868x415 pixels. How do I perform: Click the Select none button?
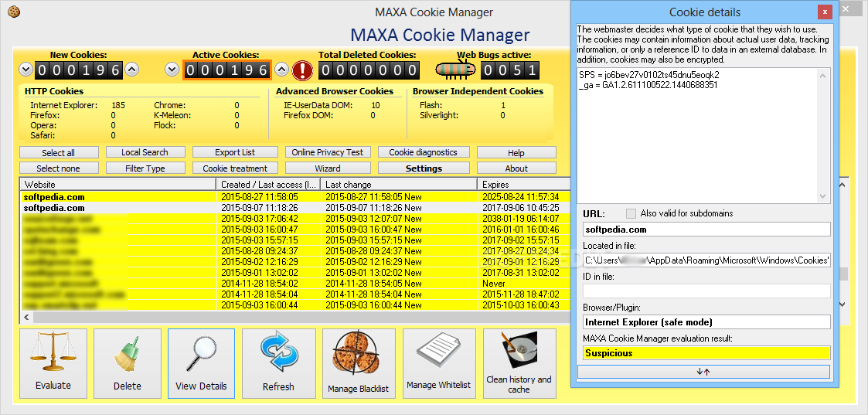(59, 168)
